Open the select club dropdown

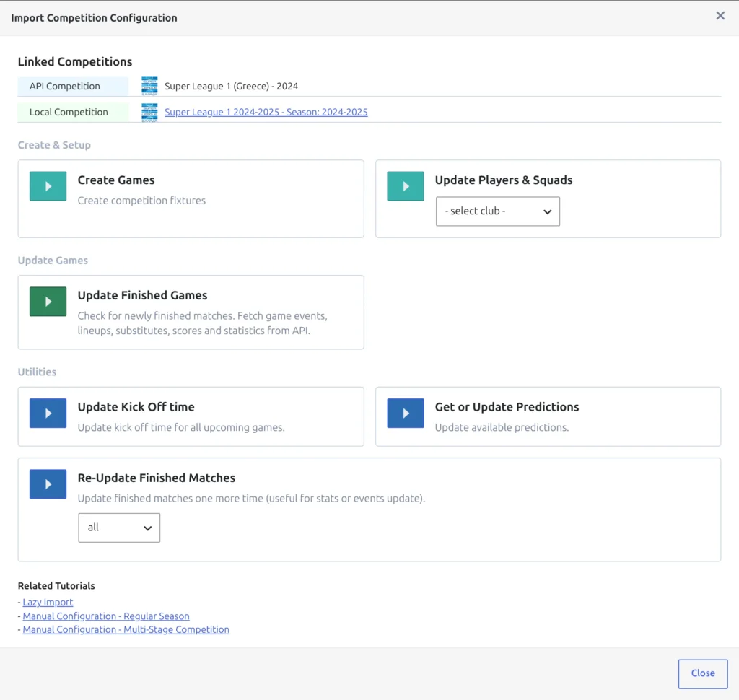click(498, 211)
